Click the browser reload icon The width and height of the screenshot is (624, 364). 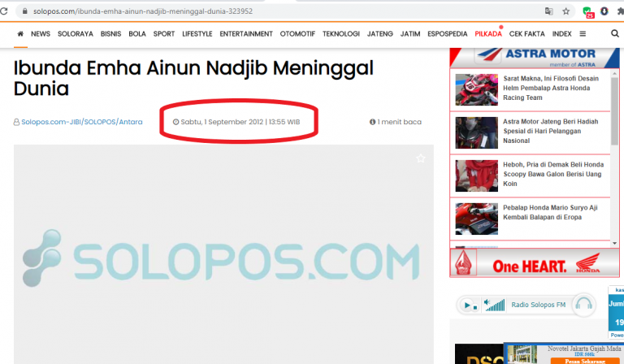click(x=3, y=11)
